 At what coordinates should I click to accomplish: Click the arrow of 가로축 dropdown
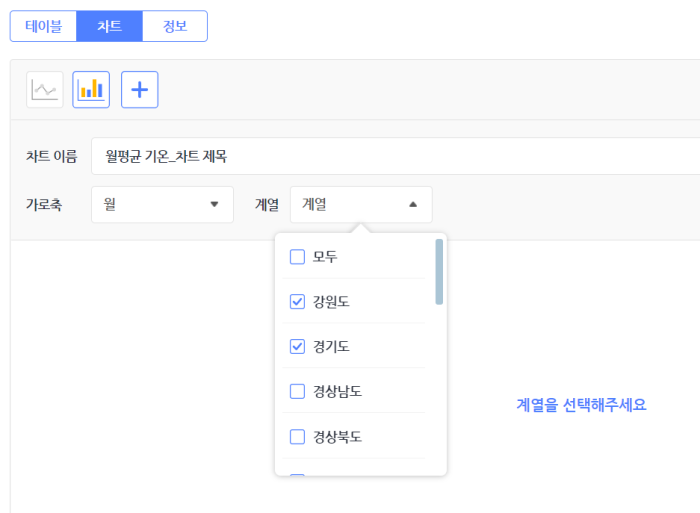coord(214,204)
